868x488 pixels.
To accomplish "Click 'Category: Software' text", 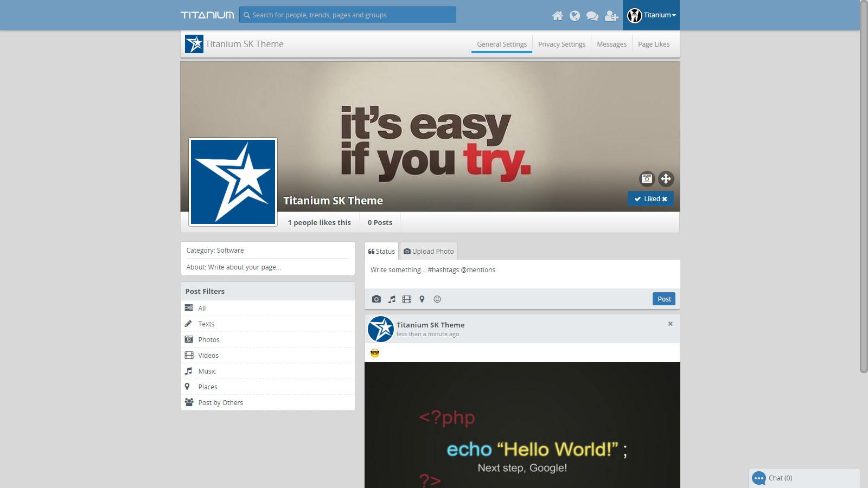I will 215,250.
